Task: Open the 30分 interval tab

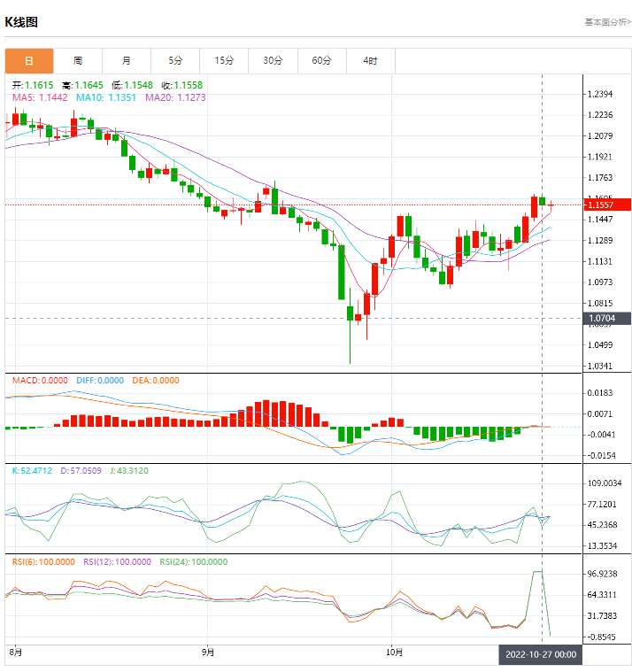Action: coord(273,61)
